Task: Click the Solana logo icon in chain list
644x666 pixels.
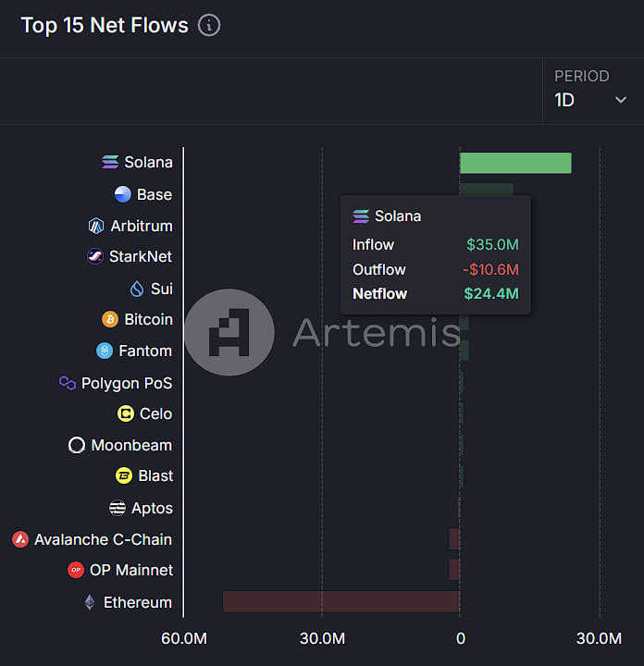Action: pyautogui.click(x=111, y=162)
